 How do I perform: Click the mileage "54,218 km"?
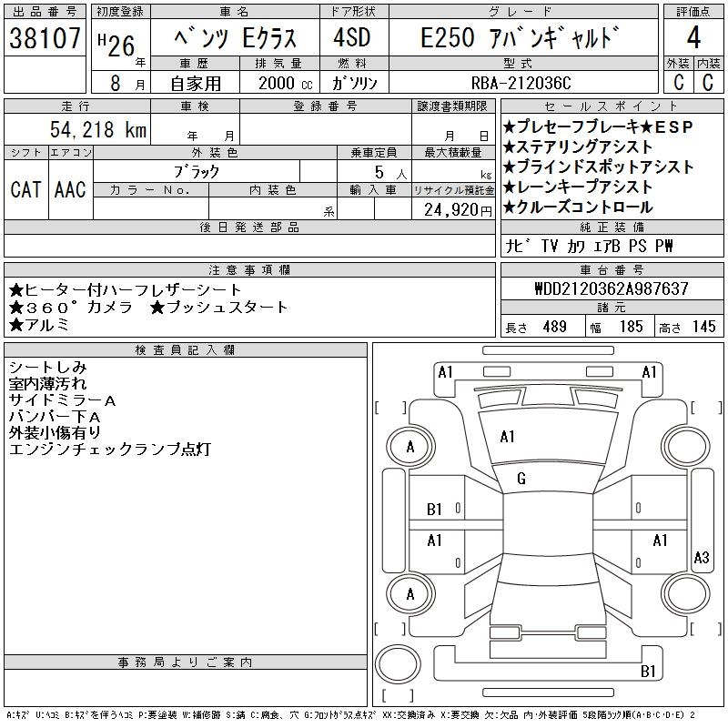click(x=98, y=129)
